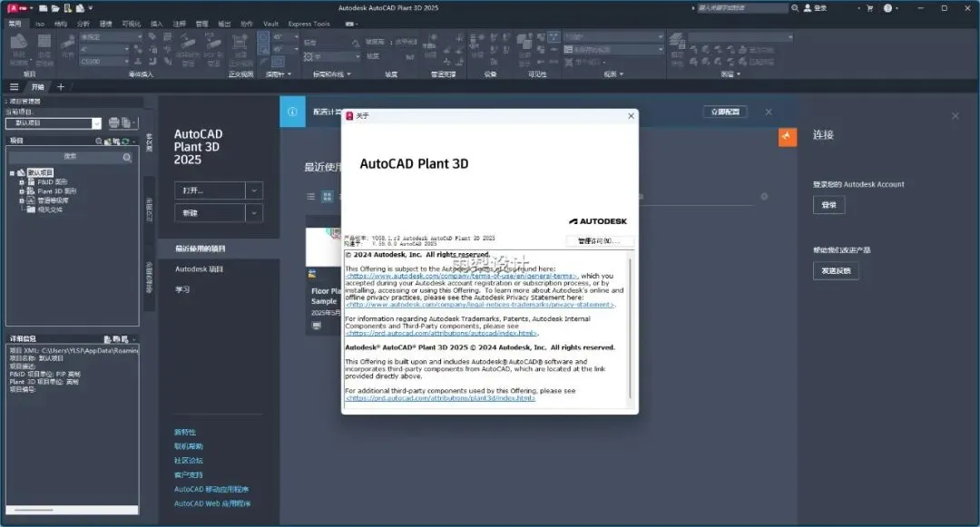Collapse the root project tree node
The width and height of the screenshot is (980, 527).
12,173
